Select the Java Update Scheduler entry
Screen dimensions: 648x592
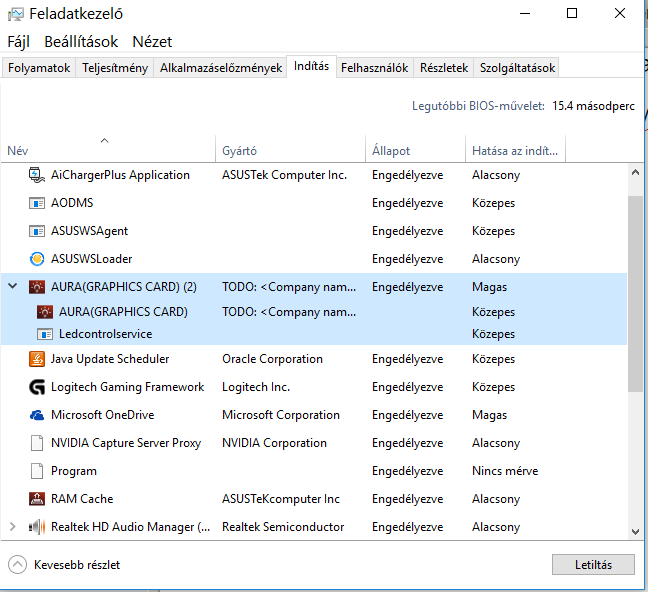(110, 359)
